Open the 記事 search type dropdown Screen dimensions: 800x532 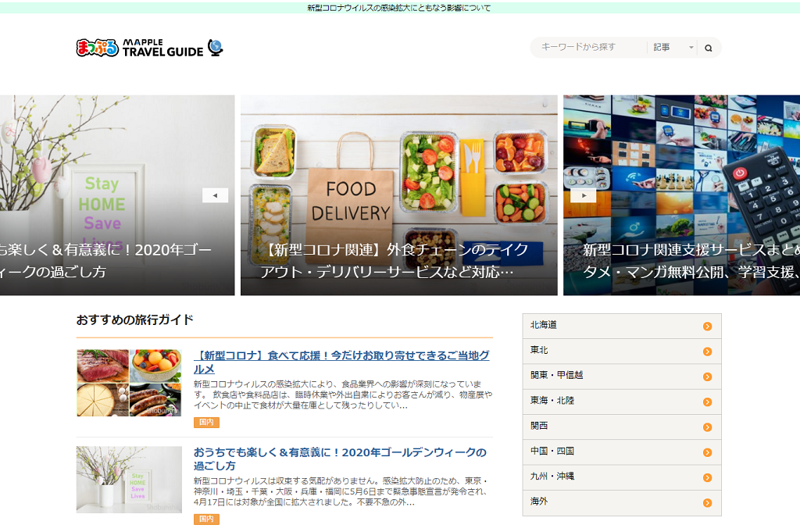click(673, 48)
